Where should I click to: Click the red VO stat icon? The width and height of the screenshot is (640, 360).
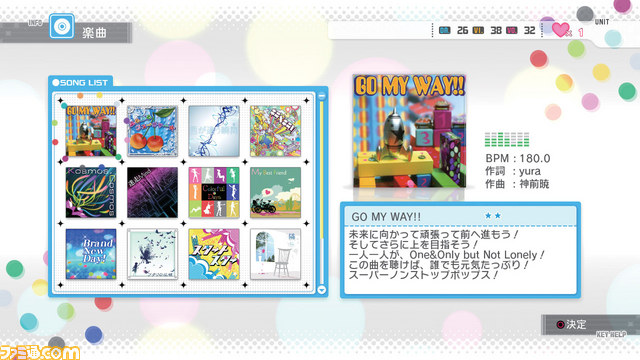(511, 31)
